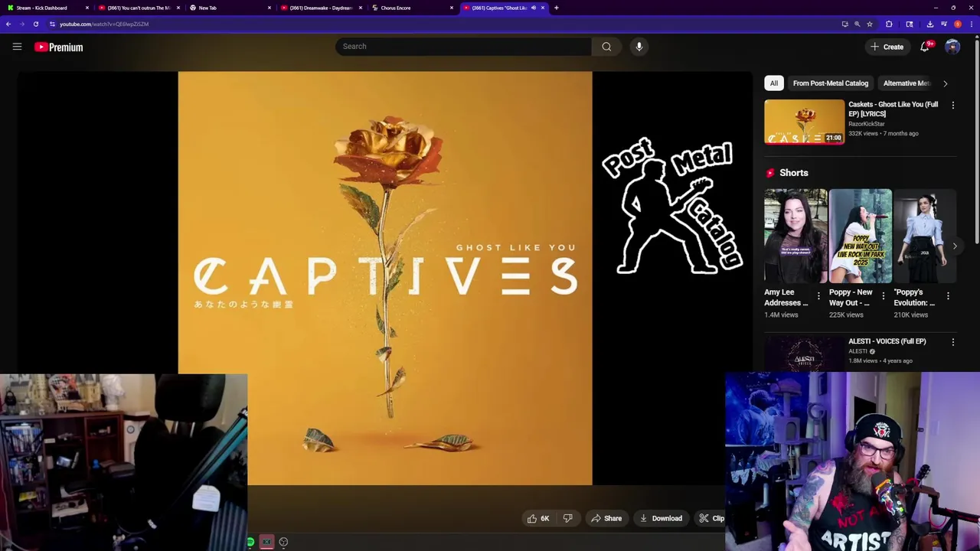
Task: Switch to the New Tab browser tab
Action: tap(228, 8)
